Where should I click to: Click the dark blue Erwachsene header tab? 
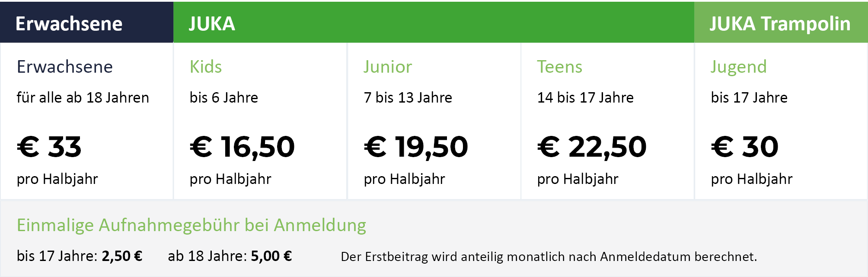coord(69,23)
